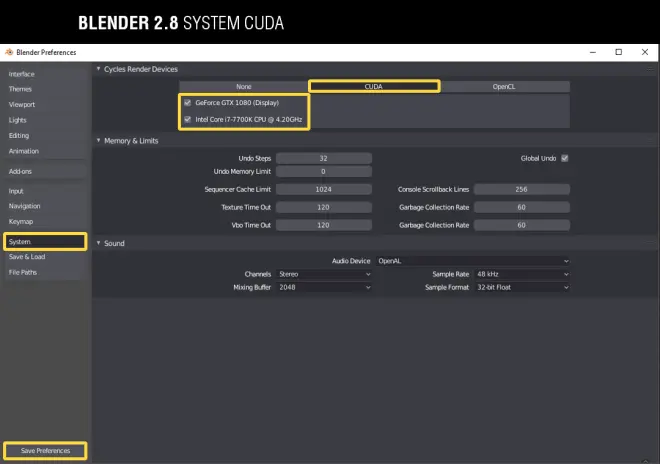The height and width of the screenshot is (464, 660).
Task: Maximize the Blender Preferences window
Action: coord(619,52)
